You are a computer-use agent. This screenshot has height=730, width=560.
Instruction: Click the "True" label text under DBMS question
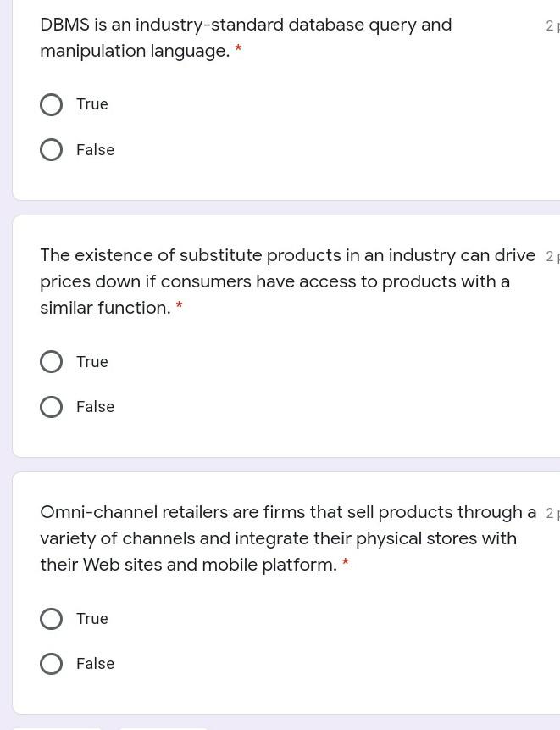click(x=92, y=104)
